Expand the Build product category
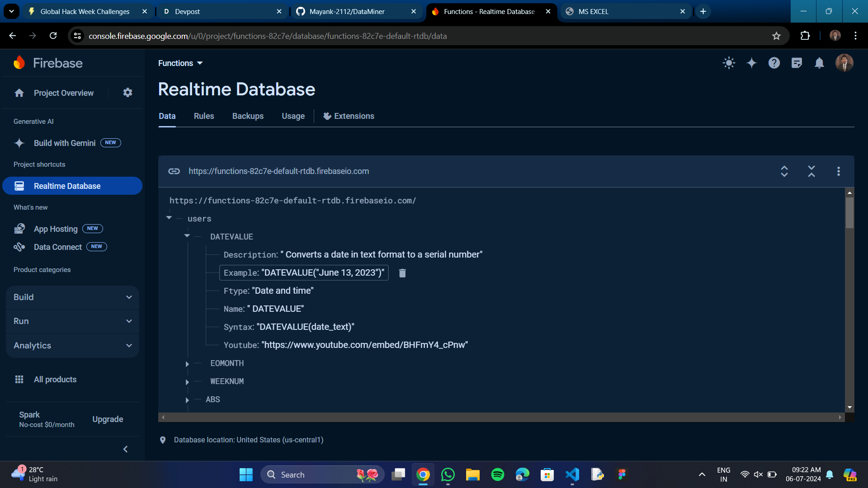This screenshot has width=868, height=488. click(x=72, y=297)
